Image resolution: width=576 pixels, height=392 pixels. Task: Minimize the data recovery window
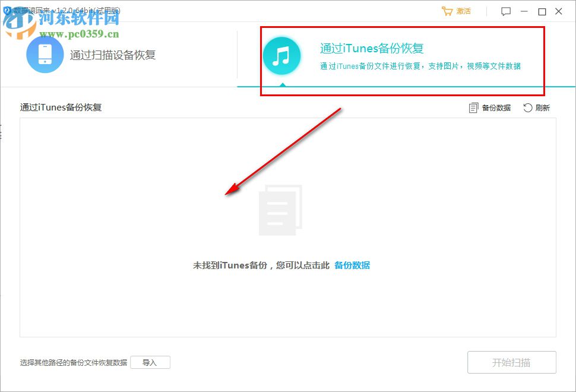pyautogui.click(x=524, y=11)
